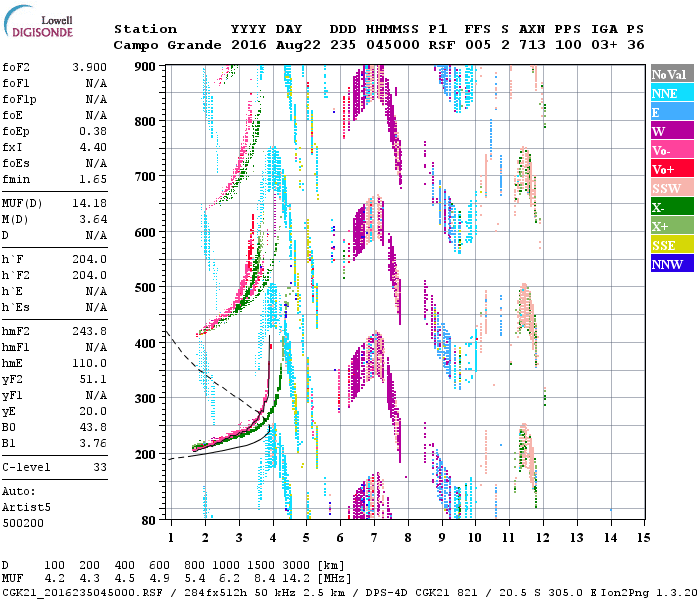The image size is (700, 600).
Task: Click the date Aug22 in header
Action: [x=298, y=45]
